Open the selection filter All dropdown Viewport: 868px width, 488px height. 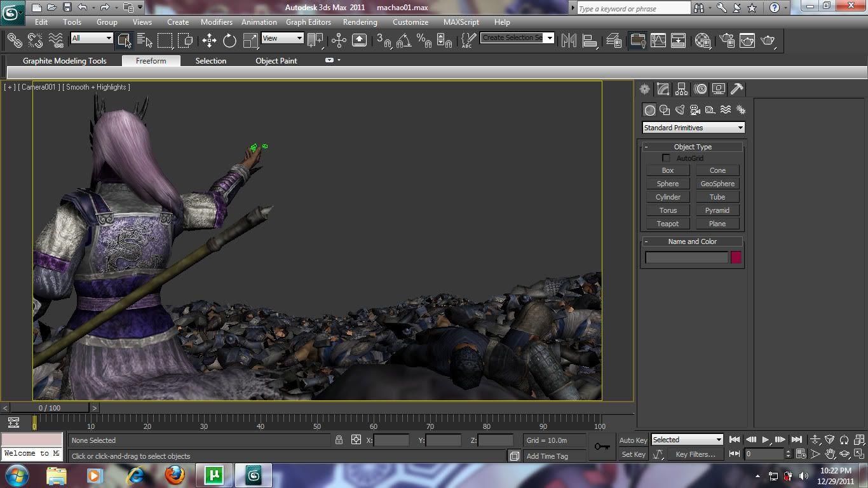(x=92, y=38)
